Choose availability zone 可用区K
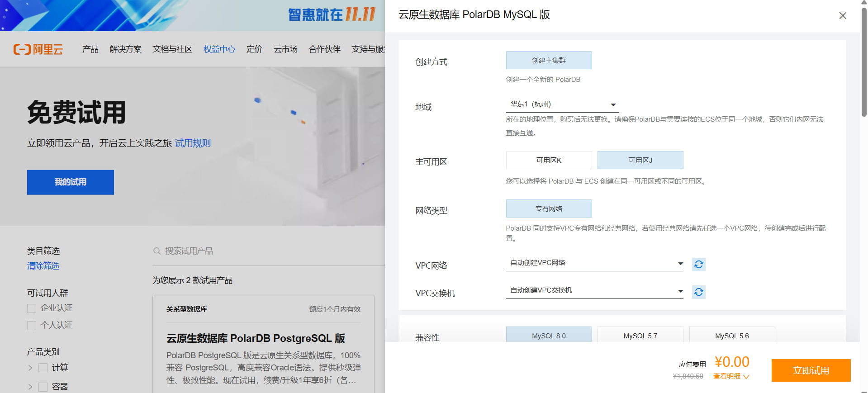 pyautogui.click(x=549, y=160)
